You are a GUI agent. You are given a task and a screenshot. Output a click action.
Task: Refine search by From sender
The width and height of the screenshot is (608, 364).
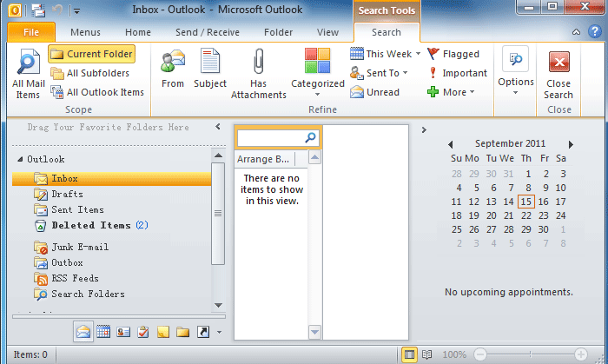(x=173, y=69)
